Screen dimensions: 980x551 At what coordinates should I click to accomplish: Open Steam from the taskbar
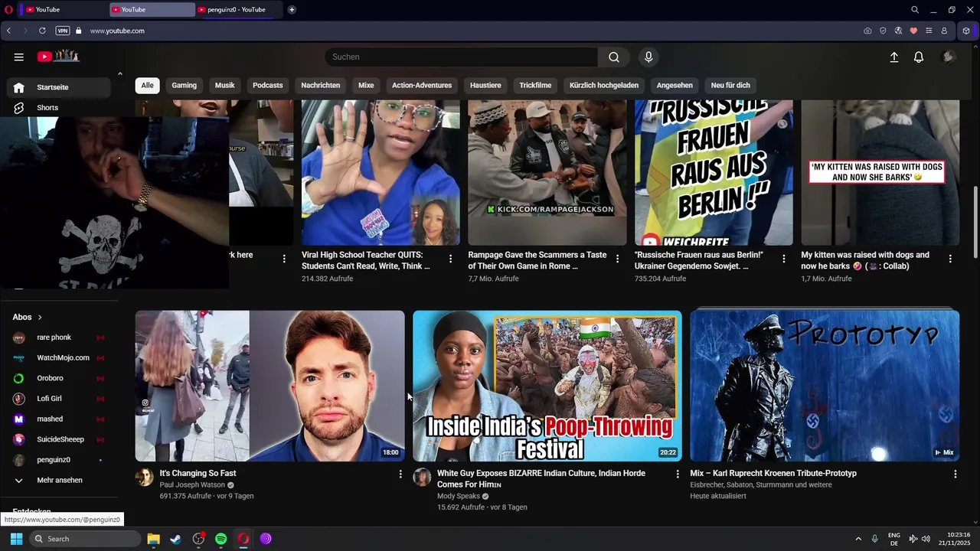pos(175,539)
